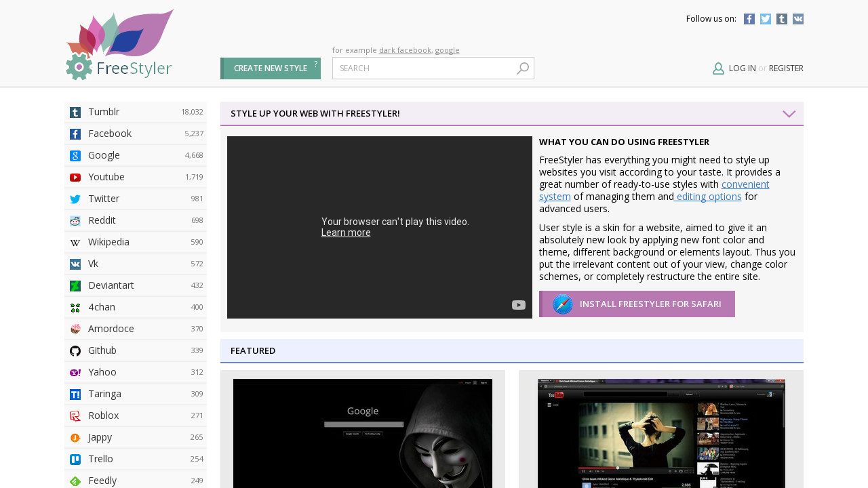Click the Vk icon in the sidebar
868x488 pixels.
[75, 264]
